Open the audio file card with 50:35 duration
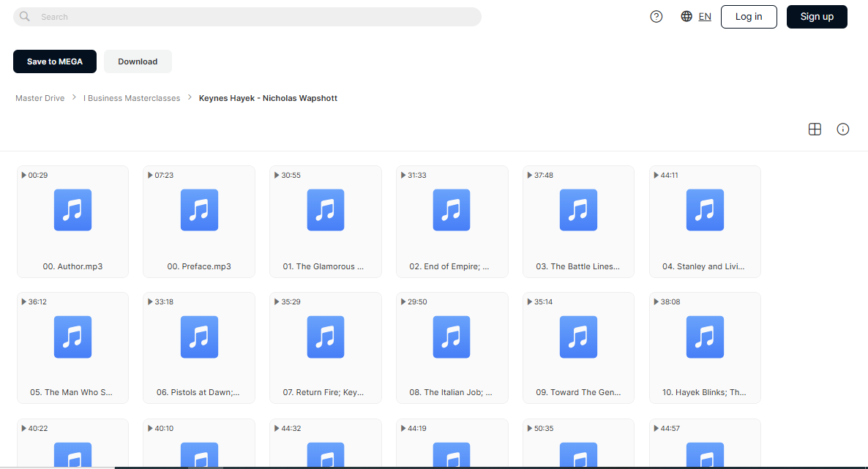This screenshot has width=868, height=469. pos(578,443)
